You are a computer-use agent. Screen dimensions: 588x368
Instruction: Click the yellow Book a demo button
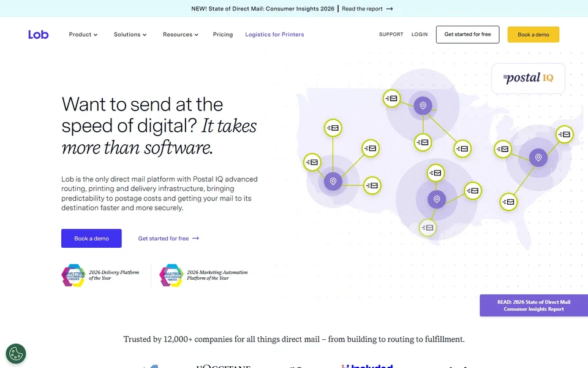(533, 34)
